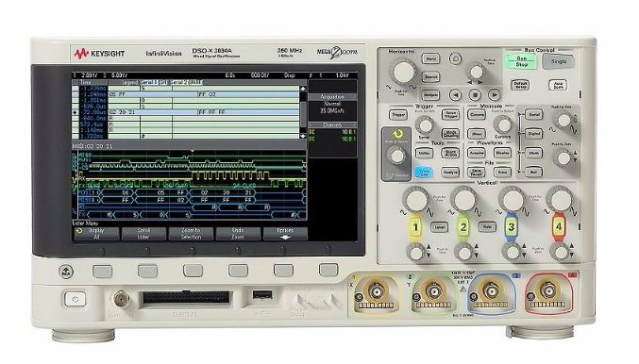Screen dimensions: 639x364
Task: Select the Serial 2 lister column tab
Action: (x=186, y=82)
